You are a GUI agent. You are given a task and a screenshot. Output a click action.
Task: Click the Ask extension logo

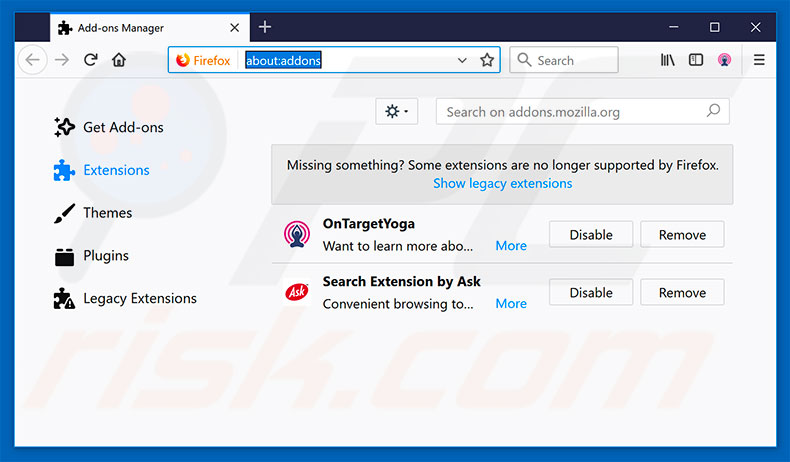point(297,292)
